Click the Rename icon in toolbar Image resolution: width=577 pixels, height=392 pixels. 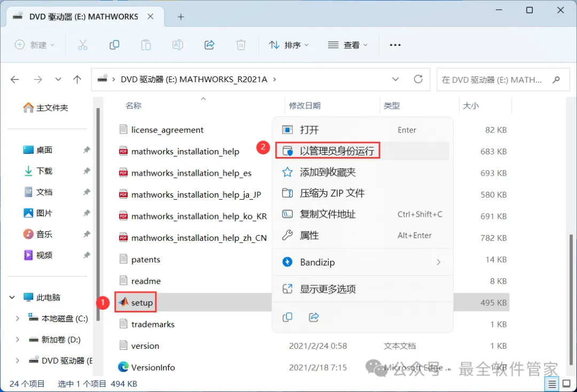pos(178,45)
